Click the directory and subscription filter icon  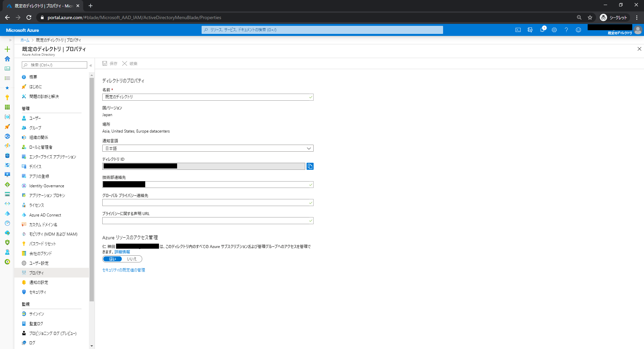click(530, 30)
